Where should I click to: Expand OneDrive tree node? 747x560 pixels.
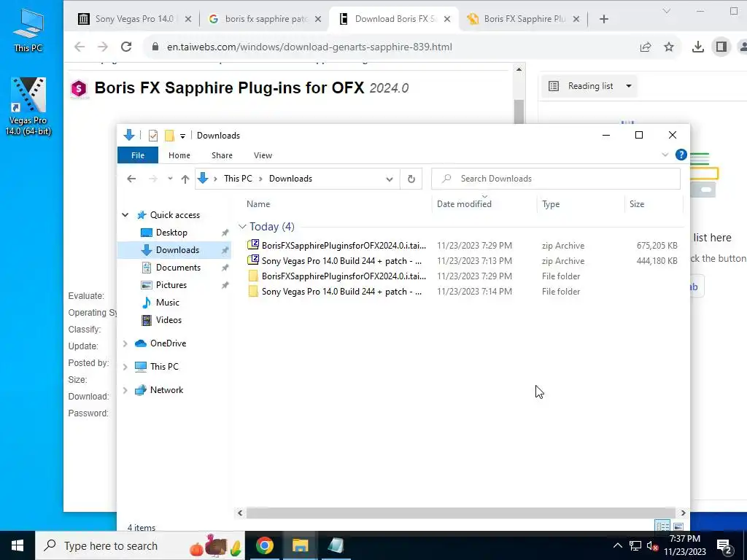click(125, 343)
